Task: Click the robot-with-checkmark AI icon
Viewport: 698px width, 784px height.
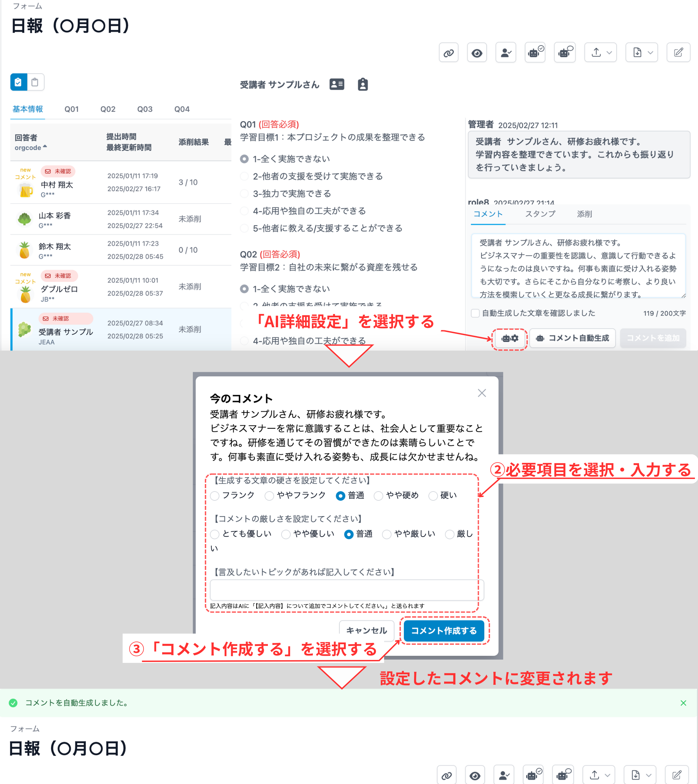Action: pyautogui.click(x=535, y=52)
